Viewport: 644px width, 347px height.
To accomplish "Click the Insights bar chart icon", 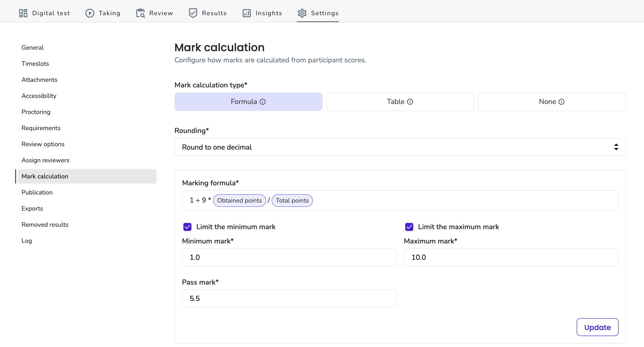I will pos(247,13).
